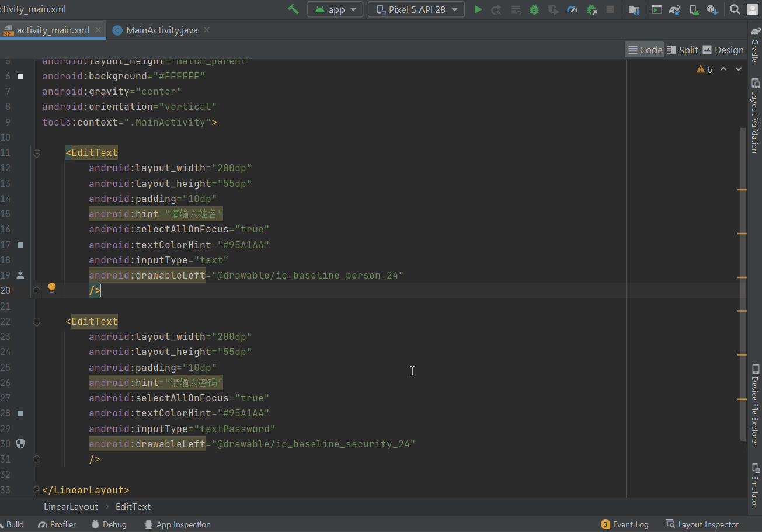Sync project with Gradle files icon
The height and width of the screenshot is (532, 762).
coord(674,9)
